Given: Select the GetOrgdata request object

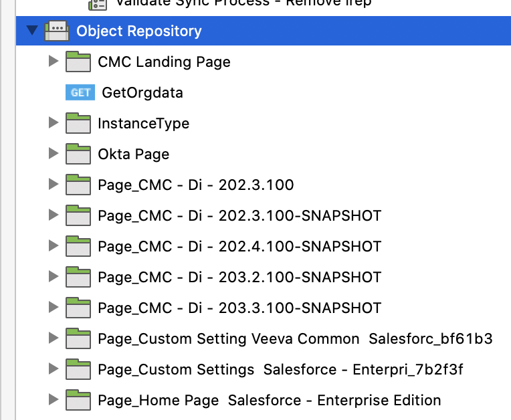Looking at the screenshot, I should tap(142, 92).
